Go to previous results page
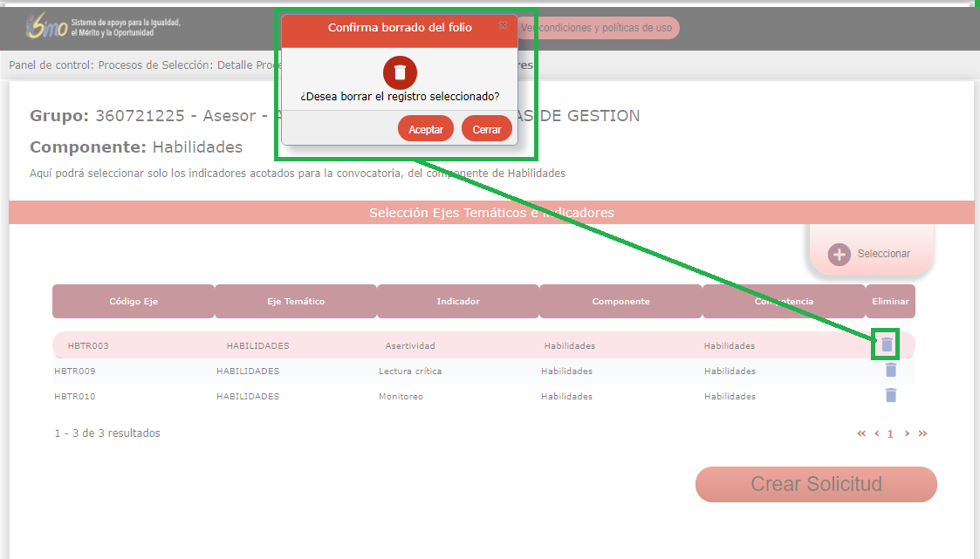Image resolution: width=980 pixels, height=559 pixels. [x=876, y=433]
